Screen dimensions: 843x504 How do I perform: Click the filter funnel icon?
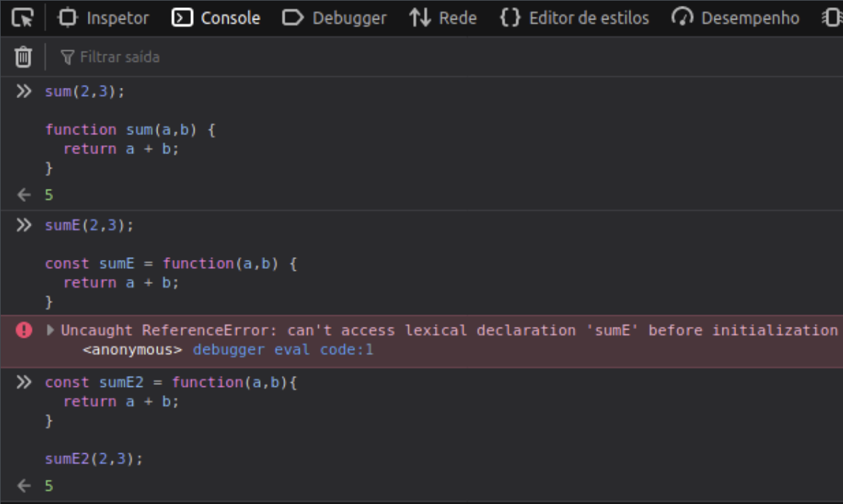(68, 56)
